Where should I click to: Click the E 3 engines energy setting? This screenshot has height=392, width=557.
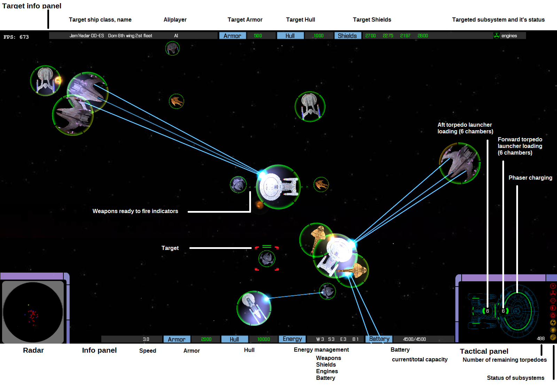click(x=343, y=339)
